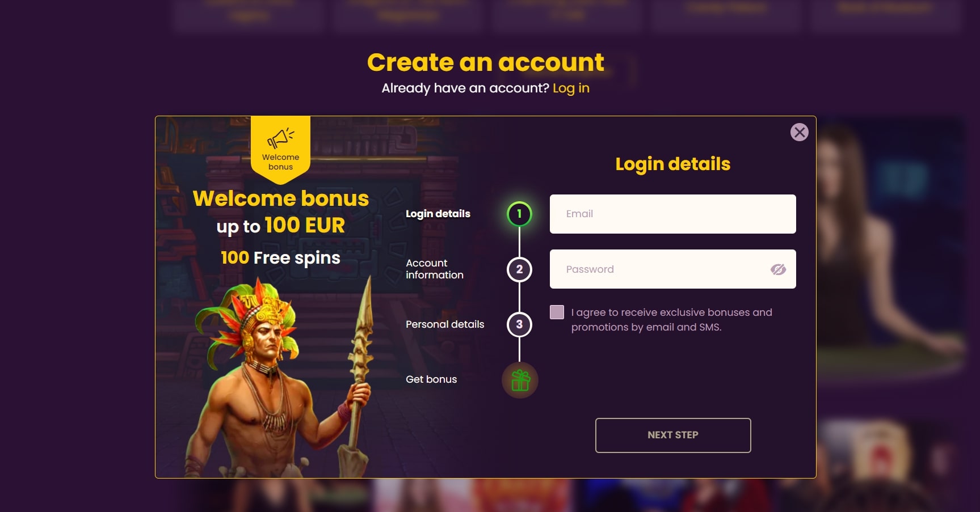This screenshot has width=980, height=512.
Task: Click the Email input field
Action: 672,214
